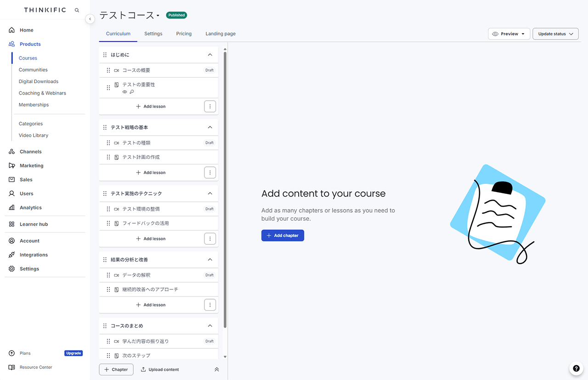The height and width of the screenshot is (380, 588).
Task: Switch to the Pricing tab
Action: tap(184, 34)
